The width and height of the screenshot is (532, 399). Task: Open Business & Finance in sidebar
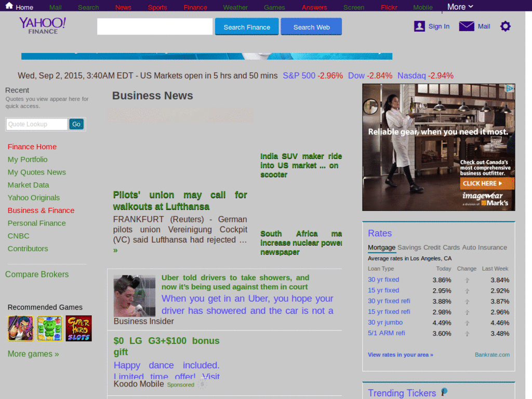[x=41, y=210]
